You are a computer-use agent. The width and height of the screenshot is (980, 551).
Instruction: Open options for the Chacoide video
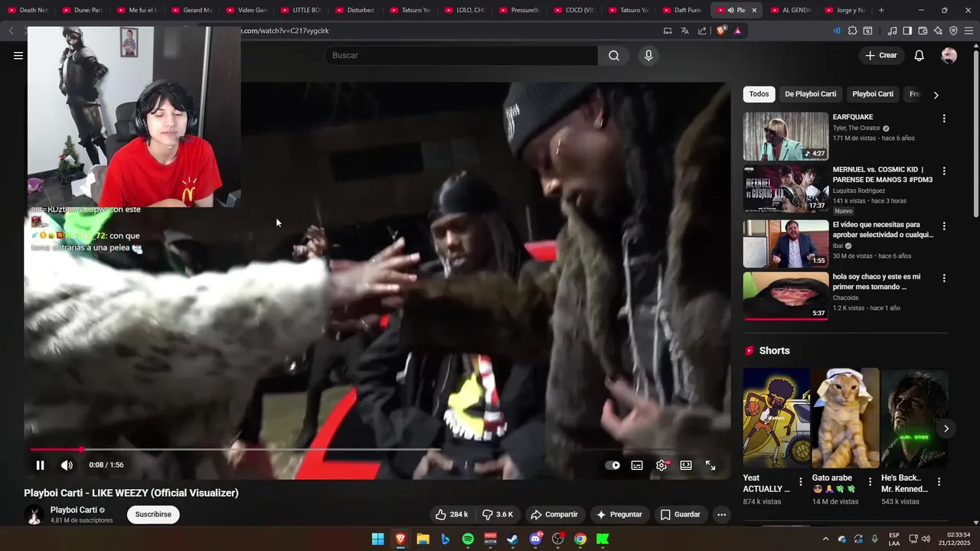943,279
